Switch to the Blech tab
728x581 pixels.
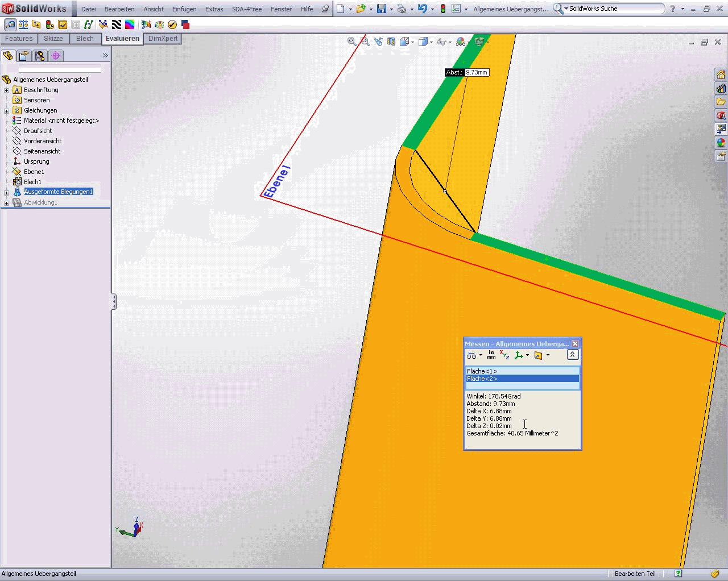click(x=85, y=39)
